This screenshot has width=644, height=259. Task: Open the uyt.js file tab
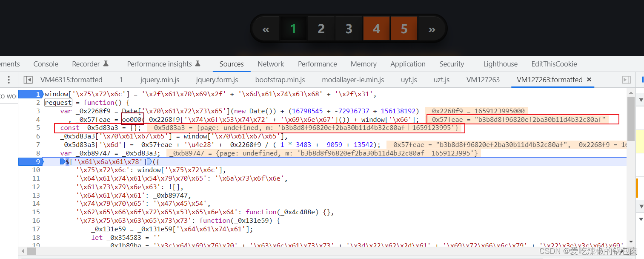(409, 80)
